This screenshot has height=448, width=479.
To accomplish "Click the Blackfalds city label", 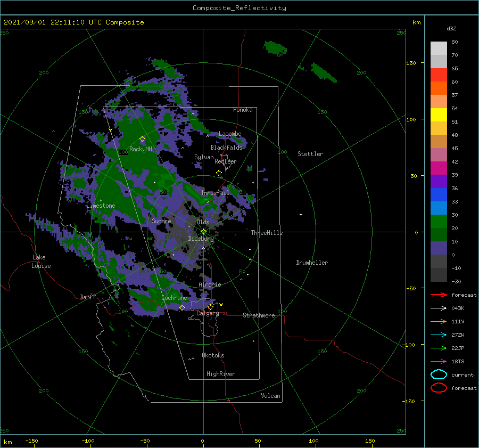I will tap(226, 148).
